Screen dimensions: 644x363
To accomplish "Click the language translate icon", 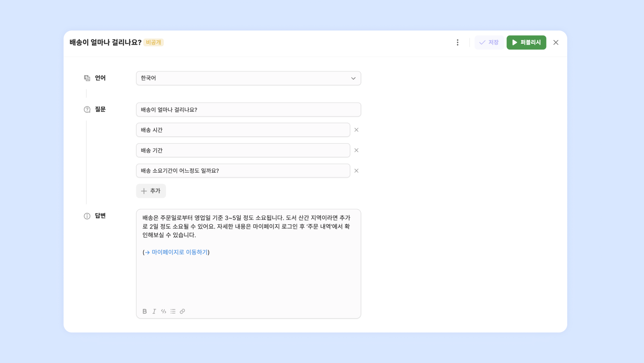I will click(x=87, y=78).
